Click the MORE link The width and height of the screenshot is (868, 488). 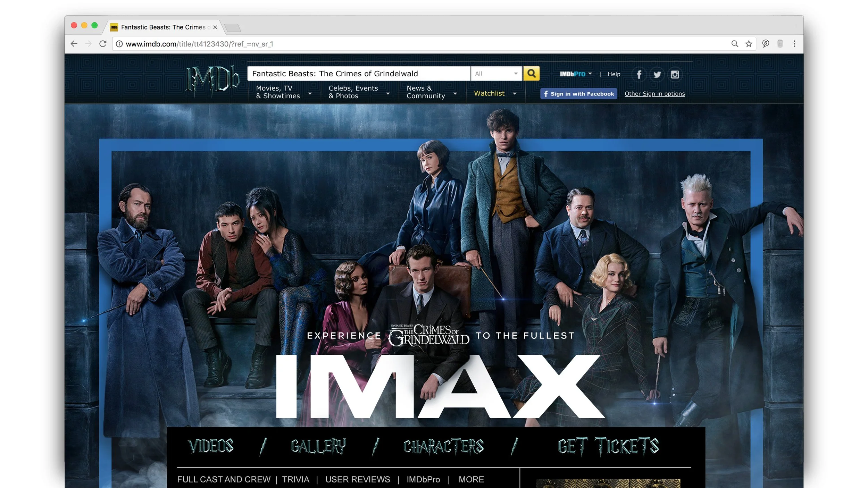click(x=471, y=479)
